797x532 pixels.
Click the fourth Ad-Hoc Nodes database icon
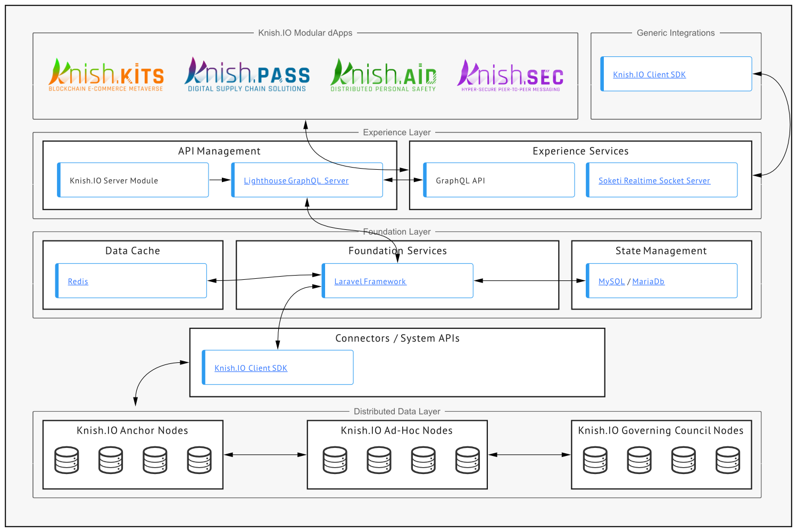pyautogui.click(x=468, y=460)
